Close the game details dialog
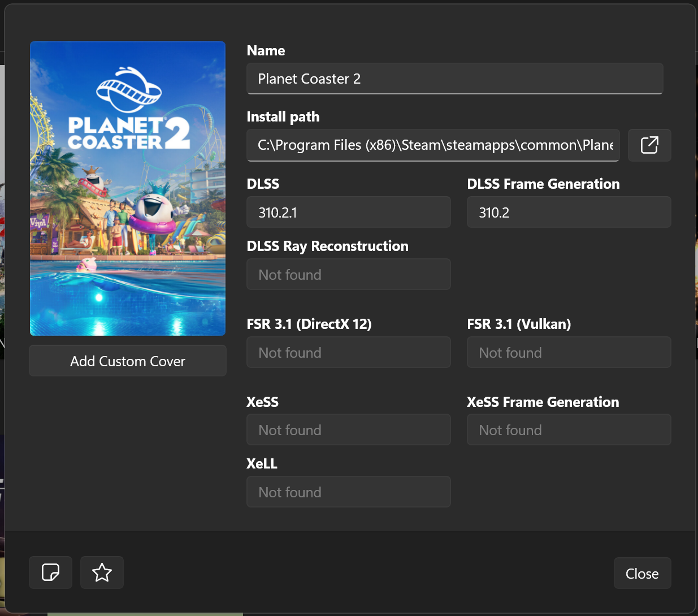 pyautogui.click(x=642, y=574)
